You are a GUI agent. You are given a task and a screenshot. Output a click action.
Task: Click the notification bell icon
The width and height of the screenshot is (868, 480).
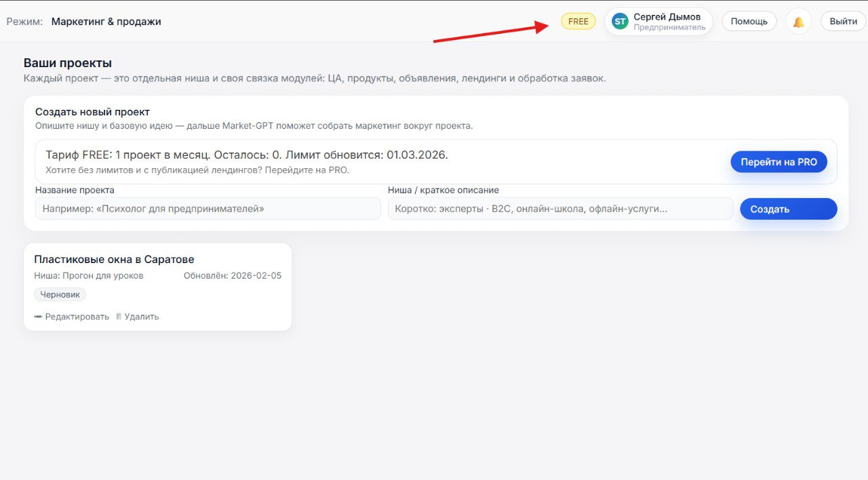(x=798, y=21)
